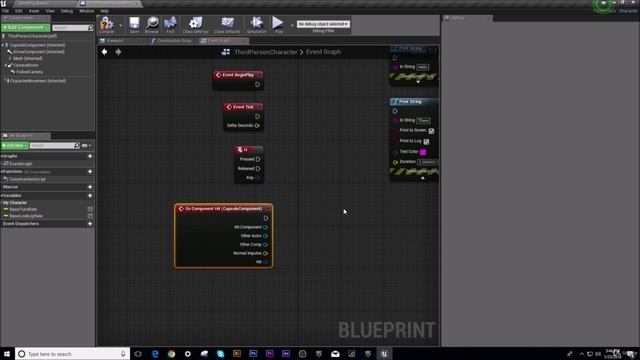Add a new function with plus icon
The height and width of the screenshot is (360, 640).
point(90,171)
